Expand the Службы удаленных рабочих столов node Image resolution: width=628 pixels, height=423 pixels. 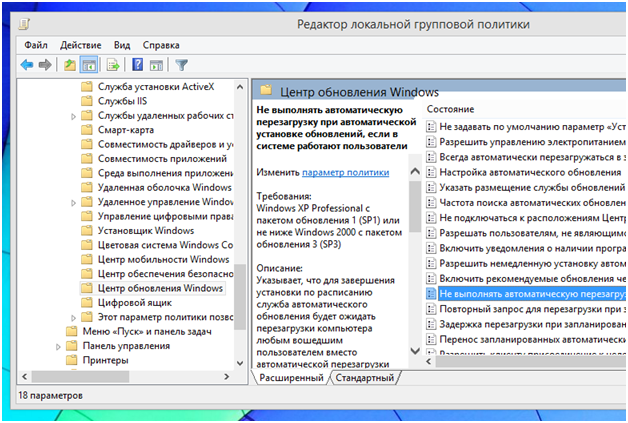tap(73, 117)
